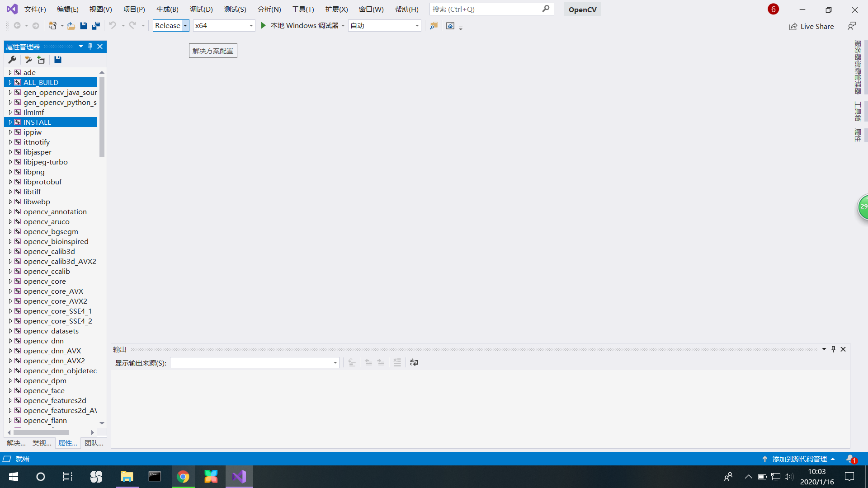
Task: Toggle pin on the Property Manager panel
Action: pyautogui.click(x=90, y=47)
